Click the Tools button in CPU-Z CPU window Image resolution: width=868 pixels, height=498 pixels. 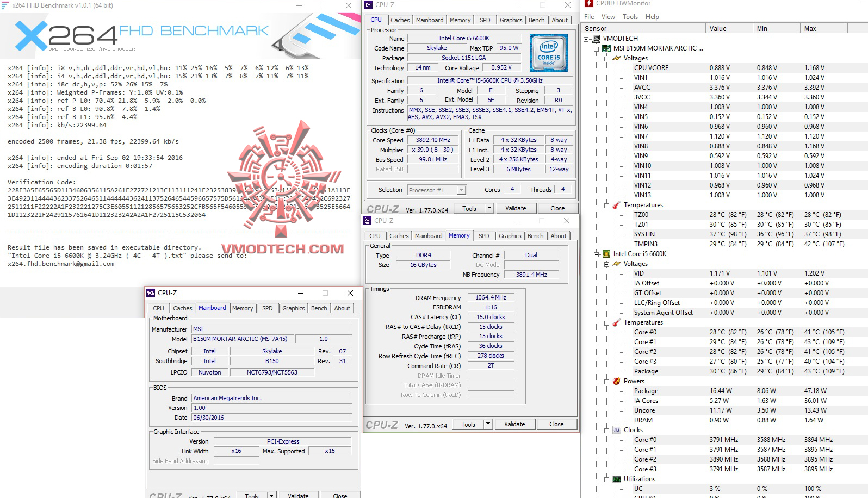[x=469, y=208]
